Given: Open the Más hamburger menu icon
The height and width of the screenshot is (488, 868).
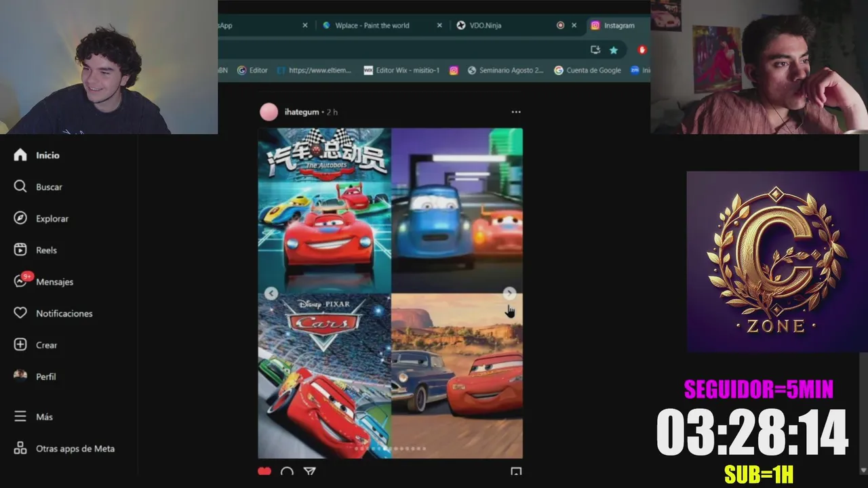Looking at the screenshot, I should 20,417.
